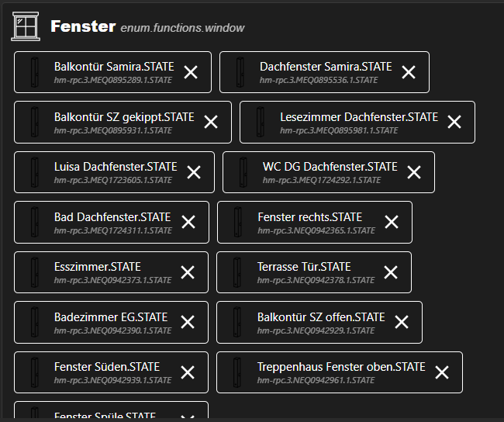The width and height of the screenshot is (504, 422).
Task: Click the Fenster enum title
Action: pos(82,26)
